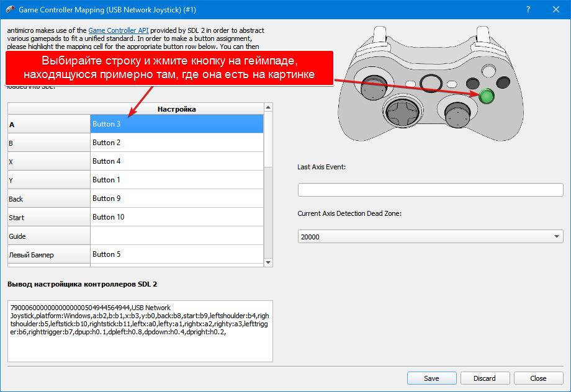Screen dimensions: 571x392
Task: Click the right analog stick on controller picture
Action: tap(453, 112)
